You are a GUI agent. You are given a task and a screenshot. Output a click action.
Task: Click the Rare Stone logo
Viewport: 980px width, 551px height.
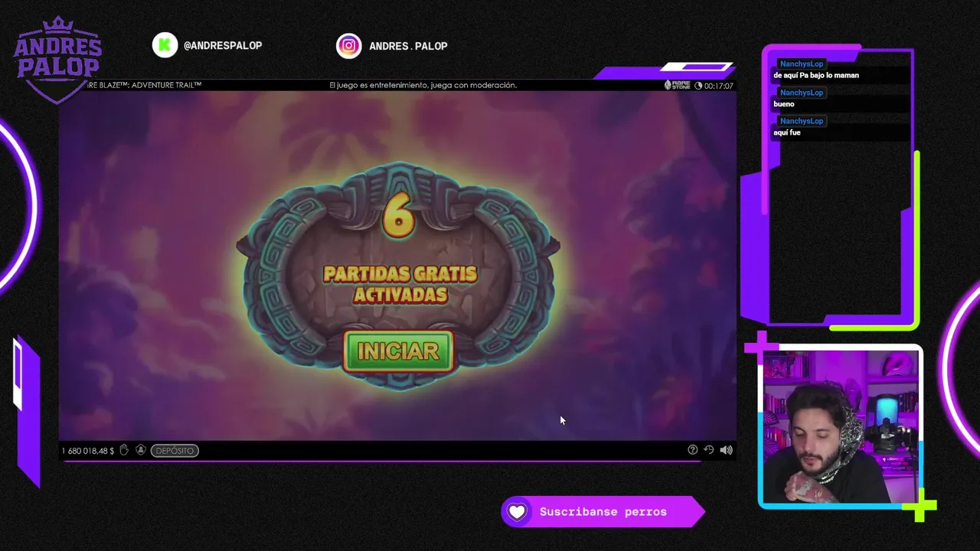(x=677, y=85)
